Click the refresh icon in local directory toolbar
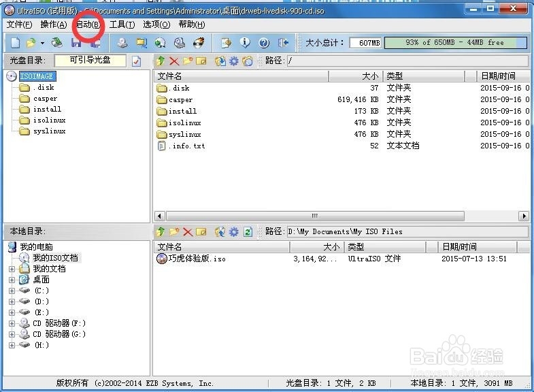Screen dimensions: 534x392 click(x=248, y=232)
